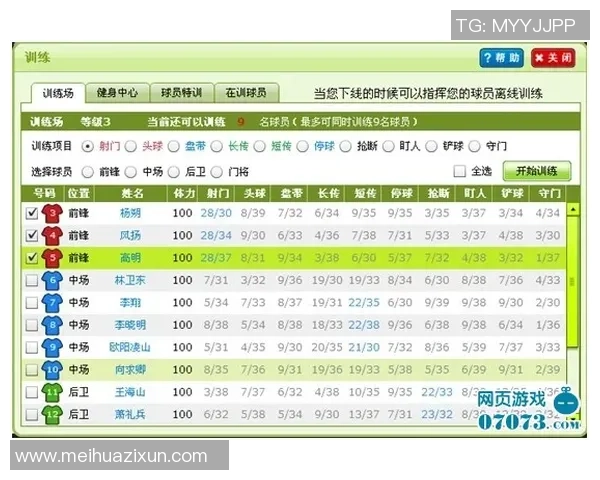
Task: Select the 铲球 training radio button
Action: [x=431, y=147]
